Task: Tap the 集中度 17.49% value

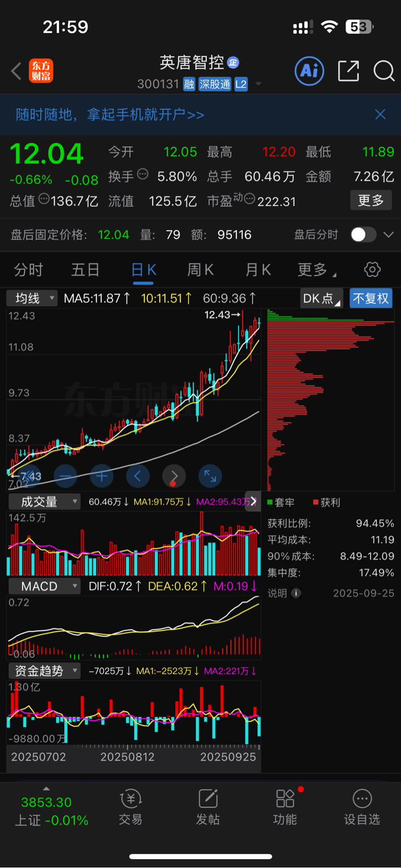Action: tap(376, 573)
